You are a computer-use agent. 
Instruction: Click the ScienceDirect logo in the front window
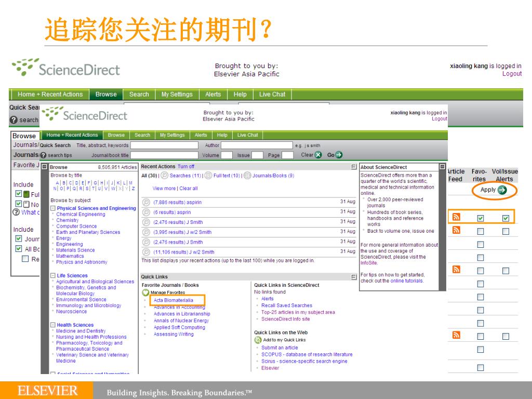click(85, 114)
